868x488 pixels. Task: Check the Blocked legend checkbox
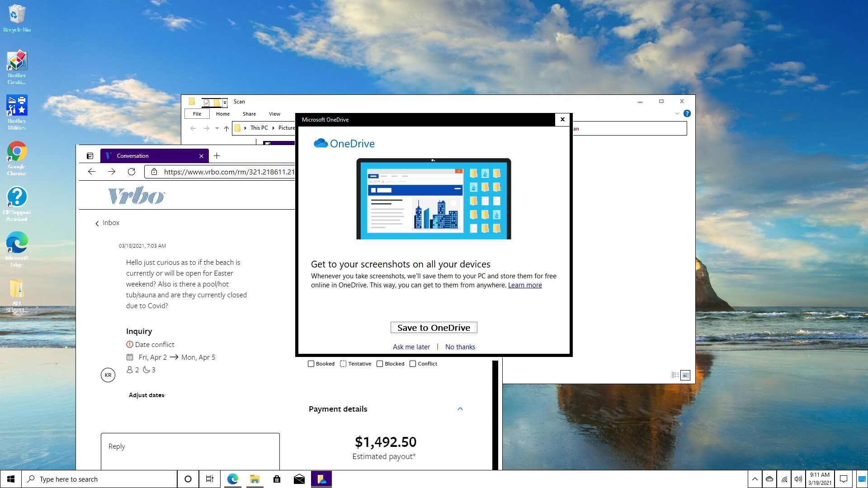pos(380,364)
